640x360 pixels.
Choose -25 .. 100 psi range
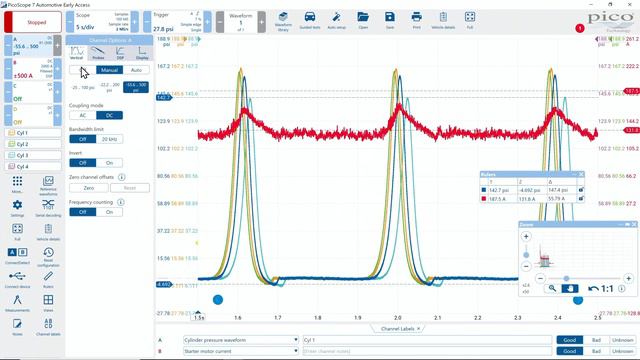(x=83, y=87)
